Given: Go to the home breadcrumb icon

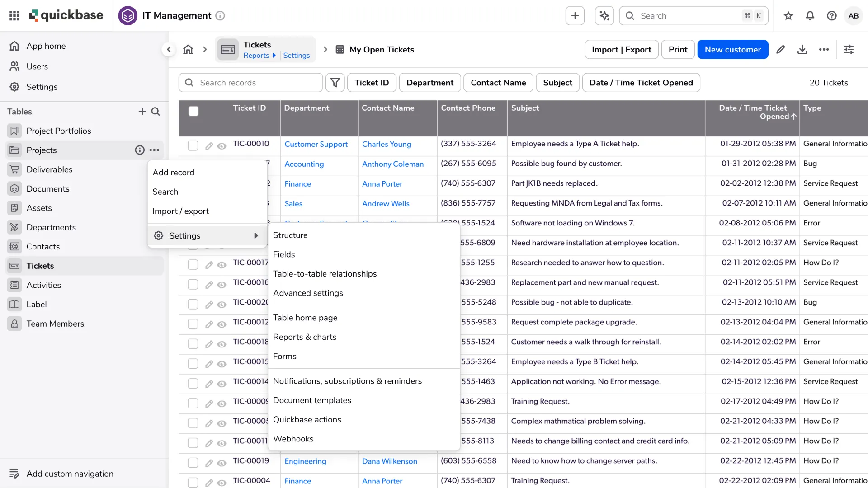Looking at the screenshot, I should point(188,50).
